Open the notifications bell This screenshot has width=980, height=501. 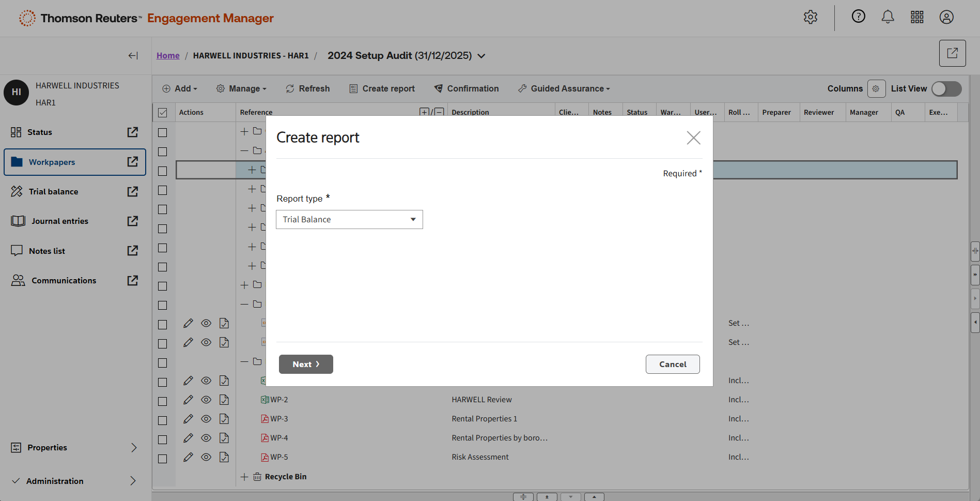coord(888,17)
